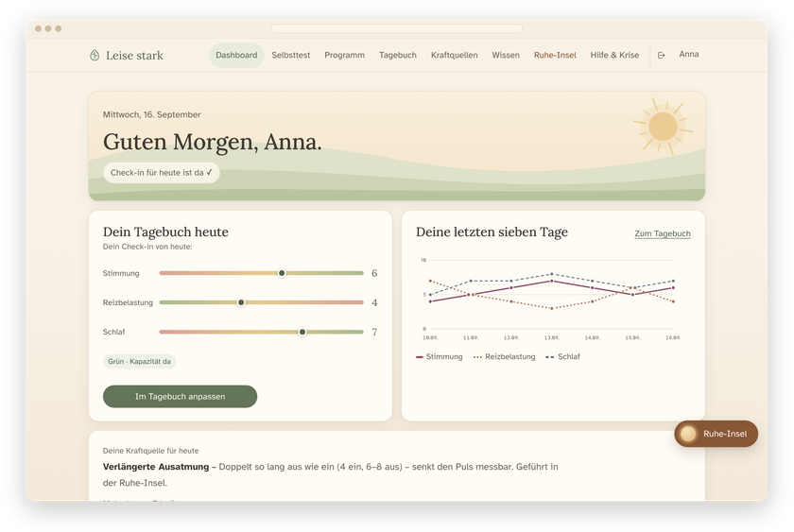Click 'Deine Kraftquelle für heute' label

(x=151, y=451)
